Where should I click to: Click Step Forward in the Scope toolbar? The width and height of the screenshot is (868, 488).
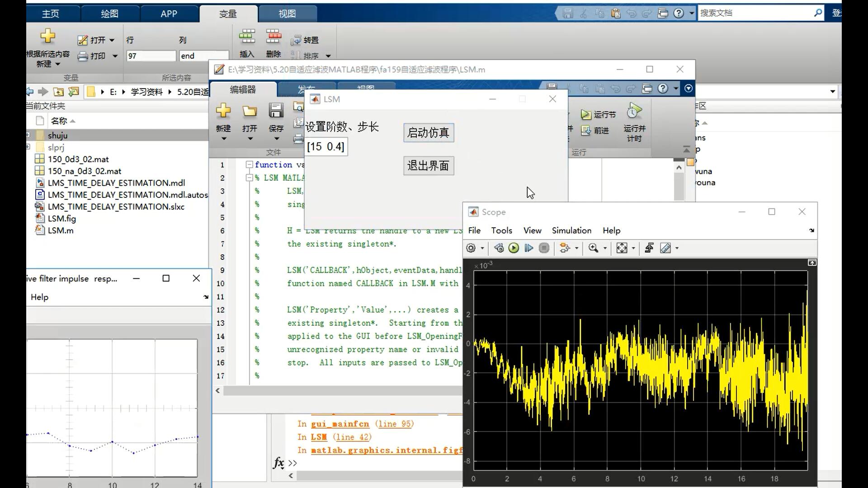(528, 248)
